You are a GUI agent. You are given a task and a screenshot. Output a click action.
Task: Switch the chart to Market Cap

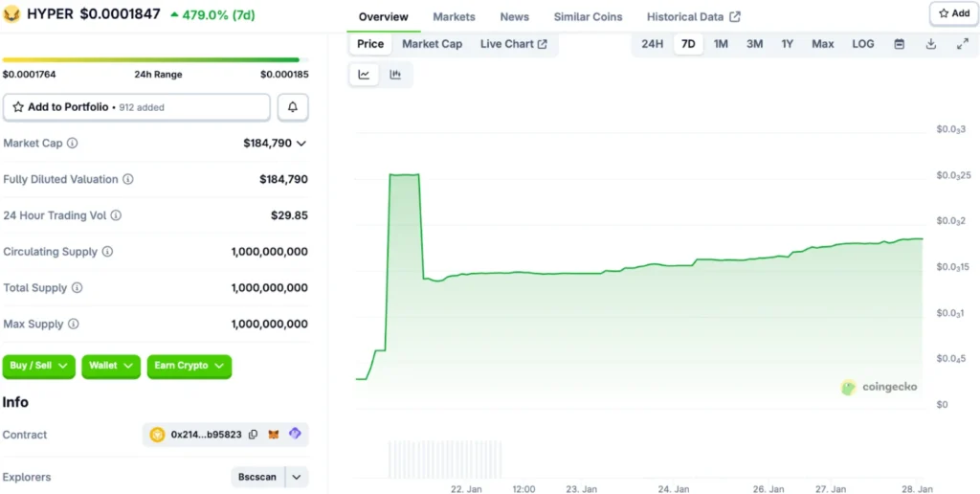point(432,44)
